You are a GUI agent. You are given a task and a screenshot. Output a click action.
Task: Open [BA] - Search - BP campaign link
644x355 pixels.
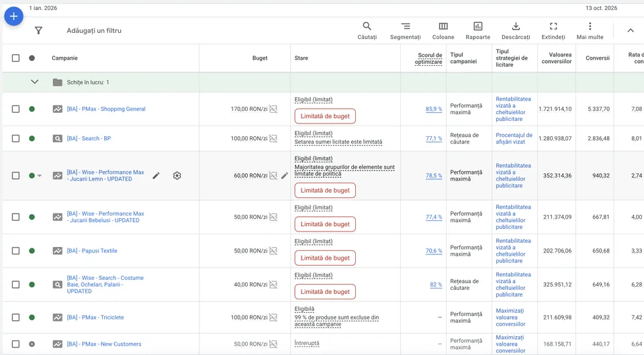click(89, 139)
